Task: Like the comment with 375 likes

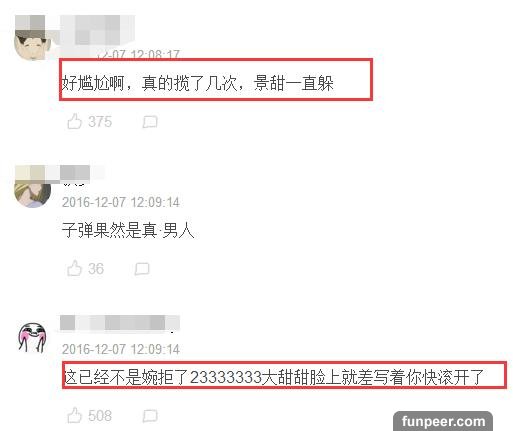Action: [x=75, y=121]
